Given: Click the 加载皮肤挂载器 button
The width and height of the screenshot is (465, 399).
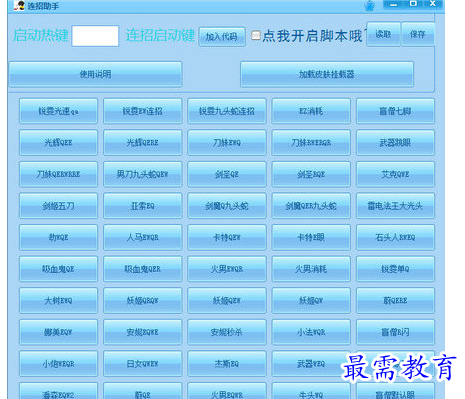Looking at the screenshot, I should click(x=327, y=74).
